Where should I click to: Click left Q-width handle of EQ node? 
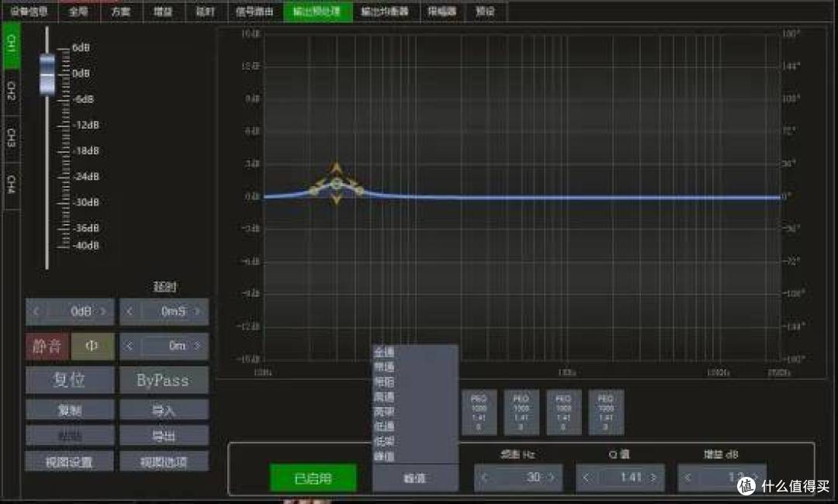coord(313,189)
